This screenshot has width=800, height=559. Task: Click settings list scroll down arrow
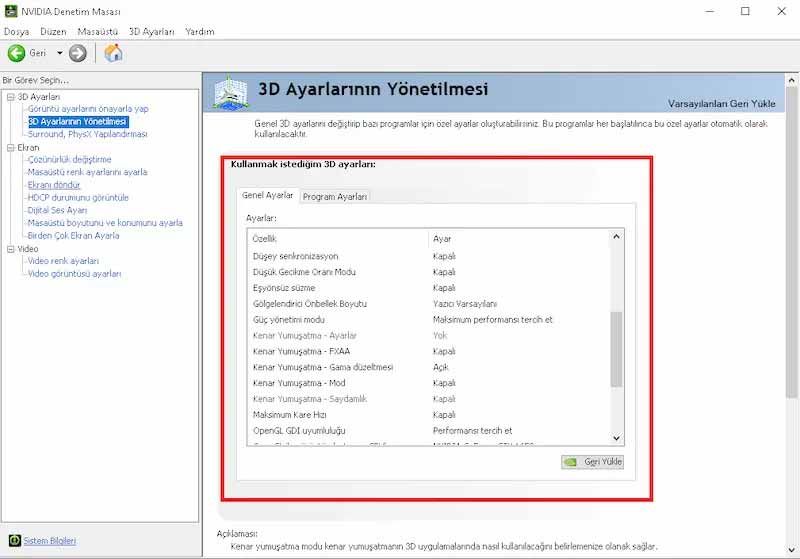click(616, 438)
